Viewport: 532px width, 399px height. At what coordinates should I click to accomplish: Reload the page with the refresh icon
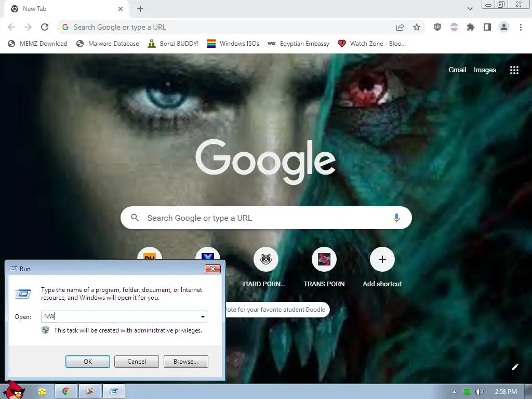(45, 27)
